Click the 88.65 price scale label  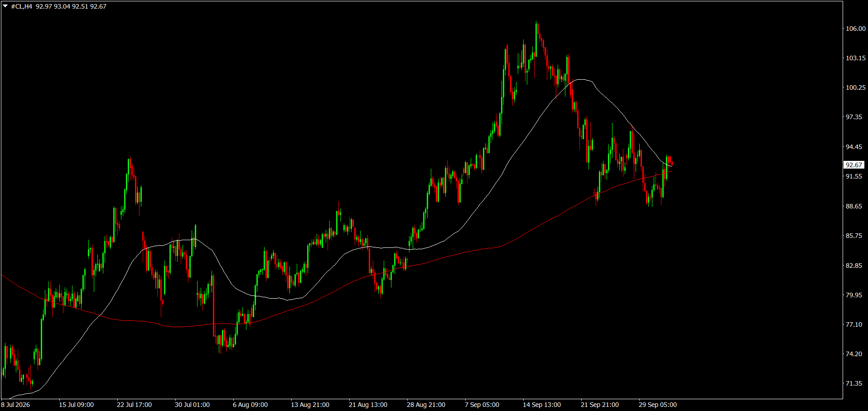(x=854, y=206)
